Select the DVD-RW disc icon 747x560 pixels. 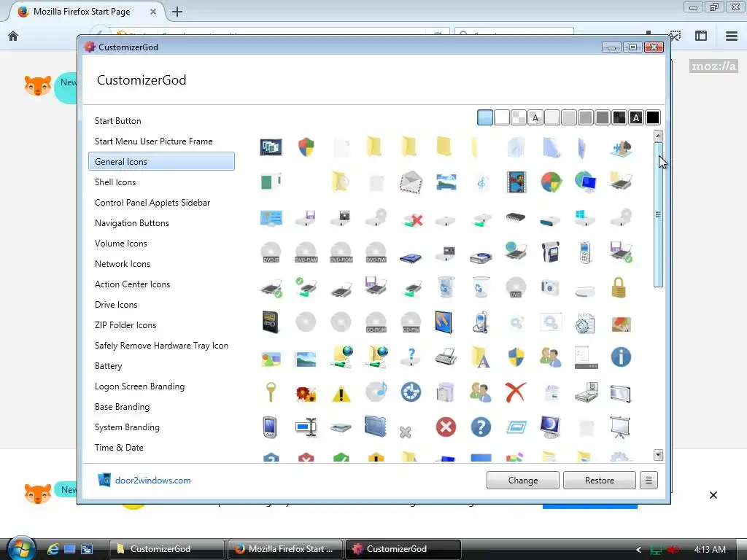376,252
